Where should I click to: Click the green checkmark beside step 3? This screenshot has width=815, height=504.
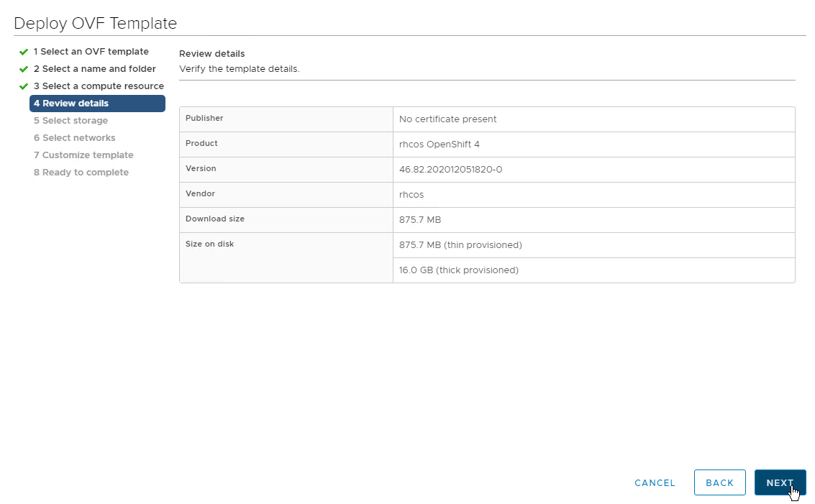[24, 86]
